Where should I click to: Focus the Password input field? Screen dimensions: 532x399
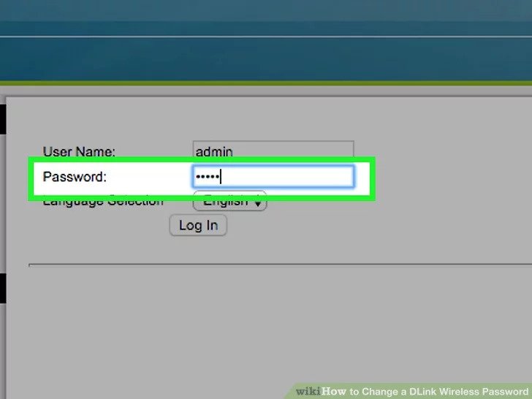273,176
